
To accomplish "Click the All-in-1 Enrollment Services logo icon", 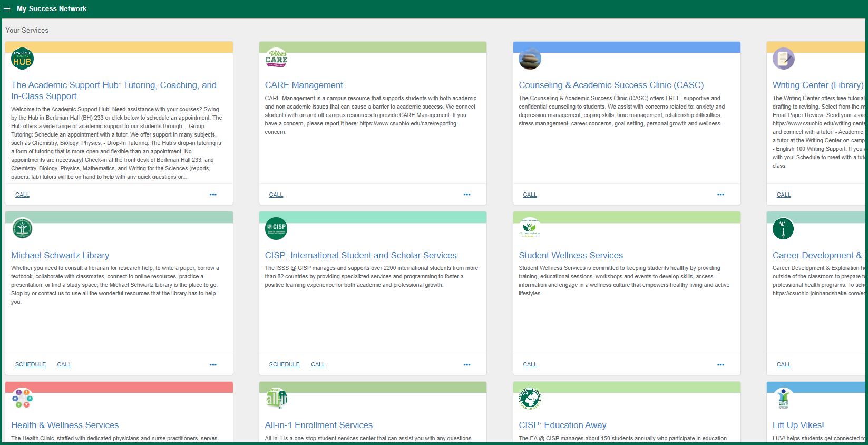I will 276,399.
